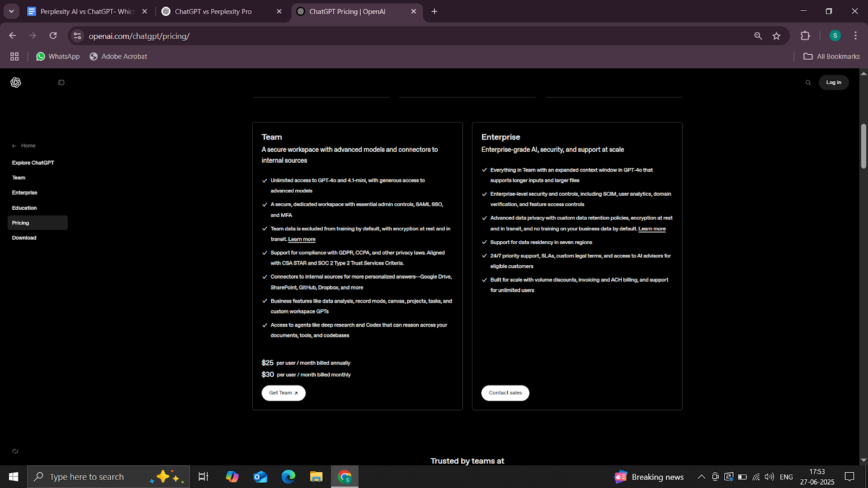Open Adobe Acrobat bookmark
Image resolution: width=868 pixels, height=488 pixels.
[x=118, y=56]
